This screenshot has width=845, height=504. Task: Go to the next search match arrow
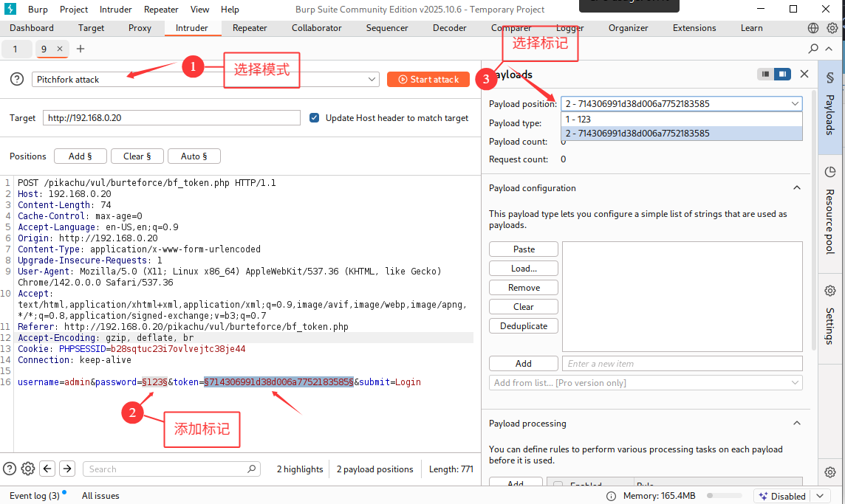pyautogui.click(x=67, y=469)
